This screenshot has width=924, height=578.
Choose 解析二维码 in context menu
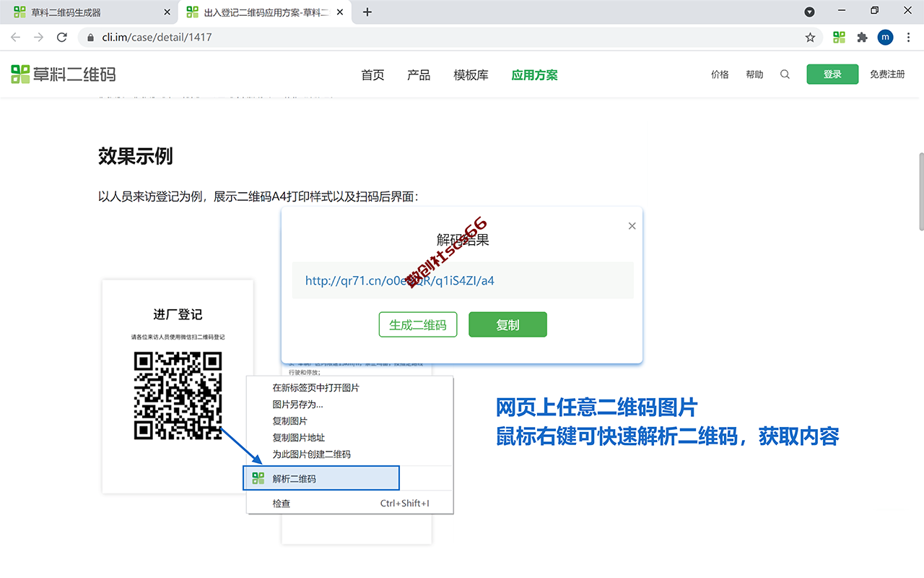pyautogui.click(x=321, y=478)
